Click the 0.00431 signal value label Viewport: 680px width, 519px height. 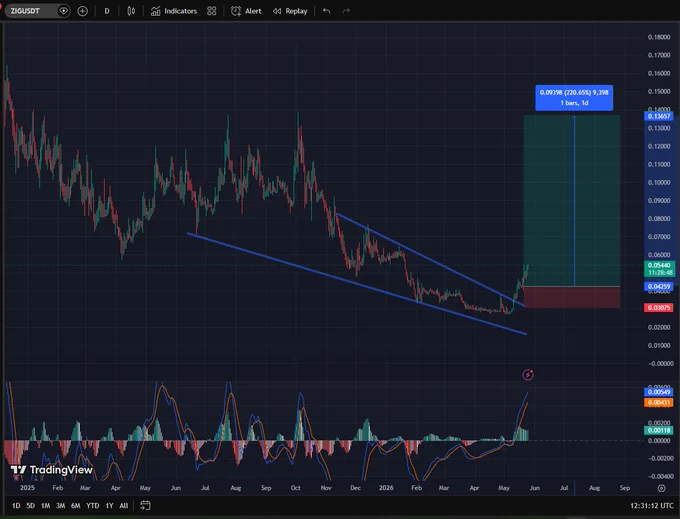(x=659, y=403)
